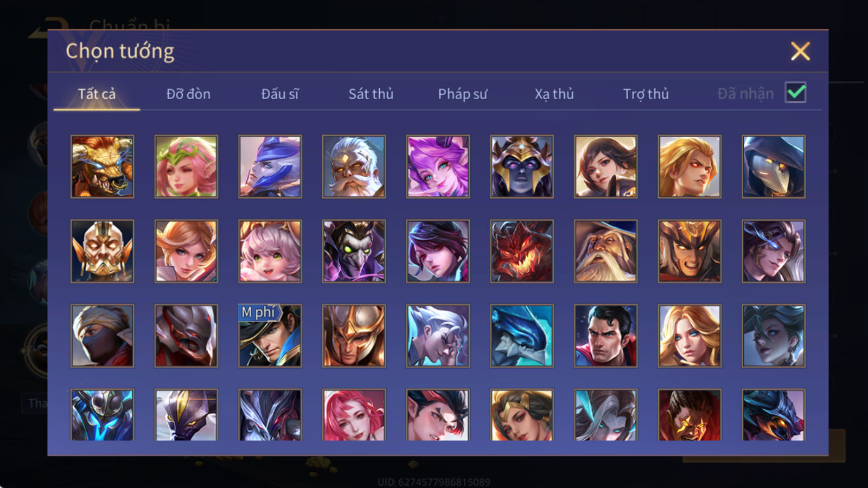Screen dimensions: 868x488
Task: Pick the plague-mask hooded hero portrait
Action: (x=774, y=166)
